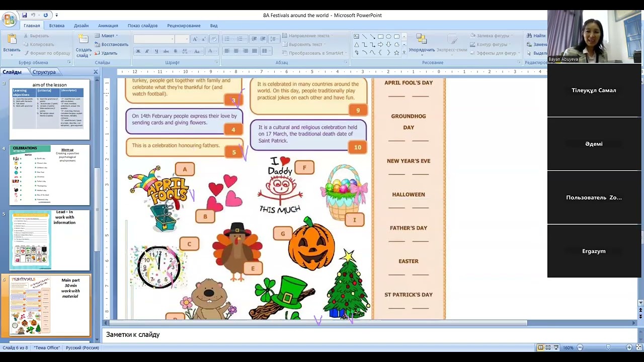The width and height of the screenshot is (644, 362).
Task: Expand Заливка фигуры dropdown
Action: tap(492, 36)
